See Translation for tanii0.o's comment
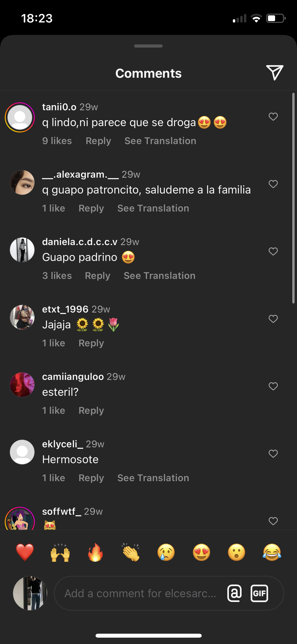 coord(160,141)
